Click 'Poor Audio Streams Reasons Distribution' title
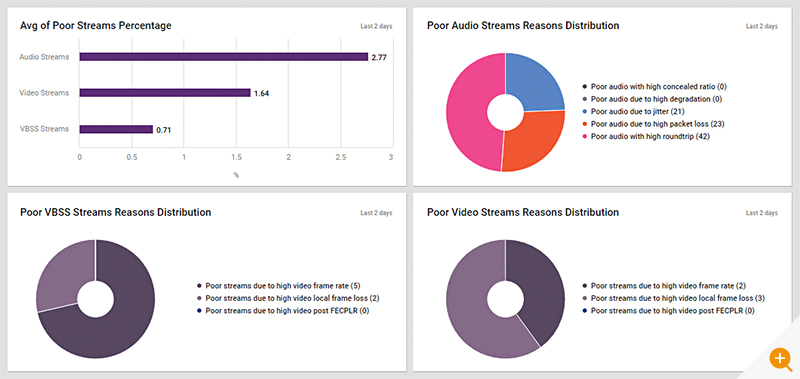The image size is (800, 379). [523, 26]
